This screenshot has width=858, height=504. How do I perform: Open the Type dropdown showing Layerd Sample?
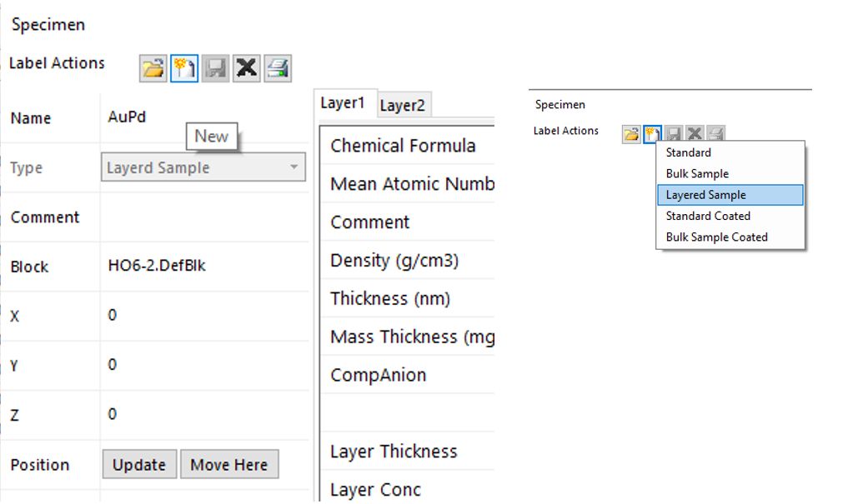203,167
